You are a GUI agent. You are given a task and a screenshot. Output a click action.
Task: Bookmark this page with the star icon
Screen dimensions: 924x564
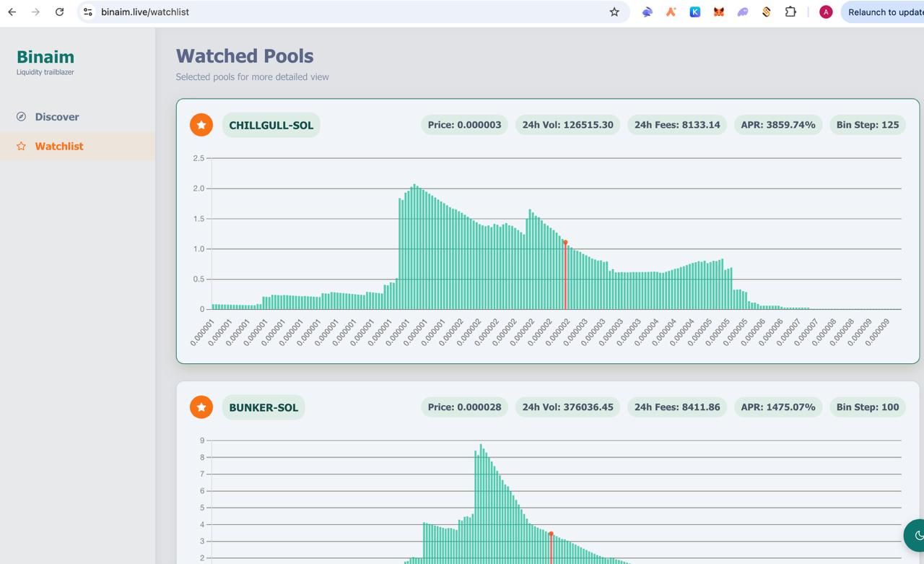(x=614, y=12)
